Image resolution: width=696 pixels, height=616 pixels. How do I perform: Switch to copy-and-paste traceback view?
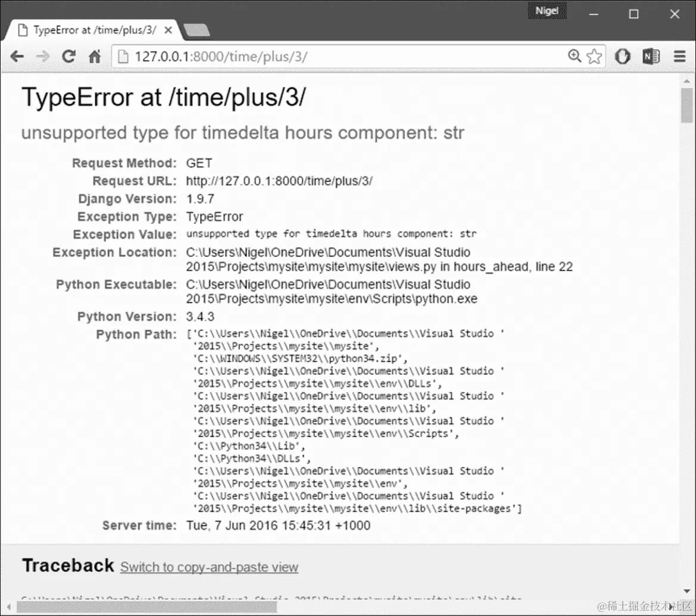209,567
